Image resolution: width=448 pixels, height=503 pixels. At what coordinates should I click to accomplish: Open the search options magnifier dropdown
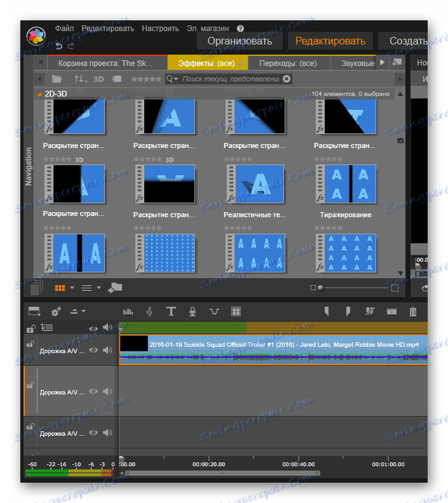click(172, 79)
